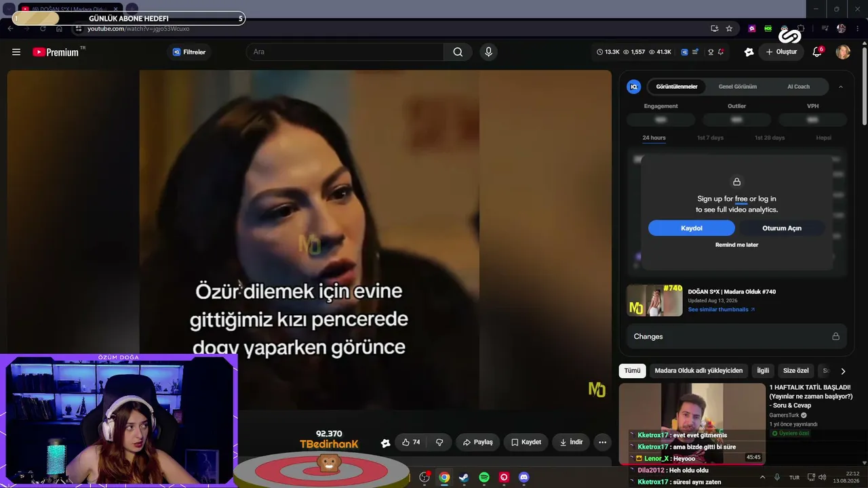Image resolution: width=868 pixels, height=488 pixels.
Task: Open Chrome media controls icon
Action: [x=825, y=28]
